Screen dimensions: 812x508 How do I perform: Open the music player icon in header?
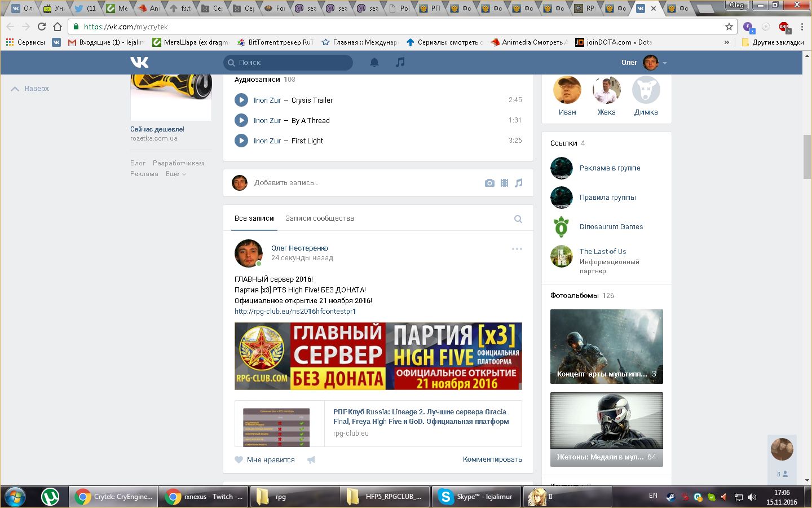click(x=400, y=63)
